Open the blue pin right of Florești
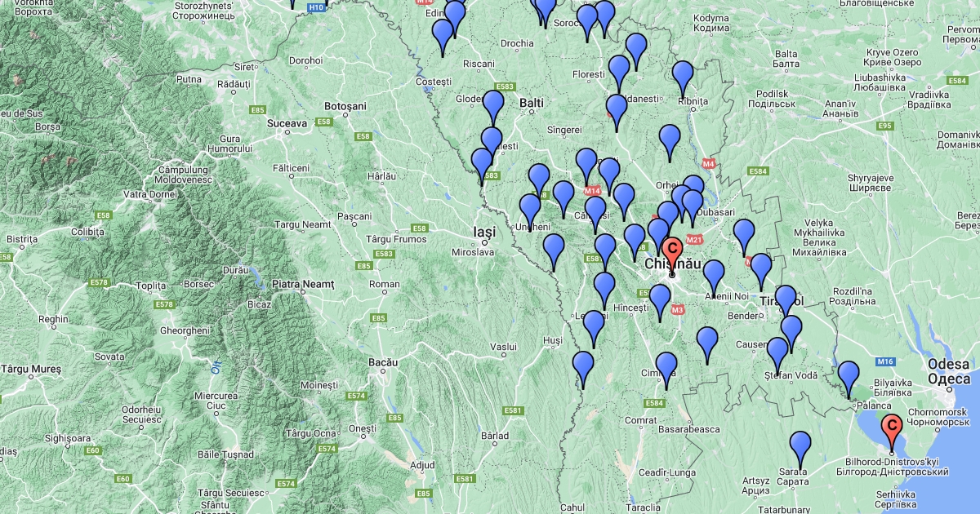 (x=619, y=70)
